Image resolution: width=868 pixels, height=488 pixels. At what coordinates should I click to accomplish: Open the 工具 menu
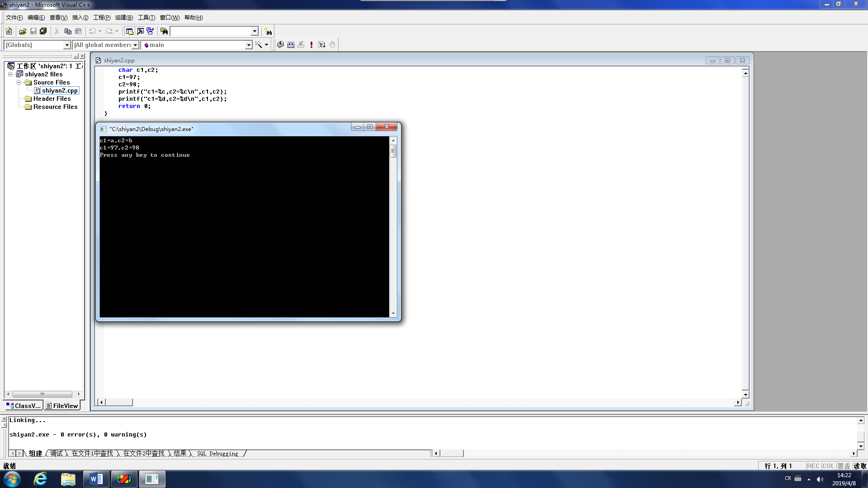(x=146, y=18)
